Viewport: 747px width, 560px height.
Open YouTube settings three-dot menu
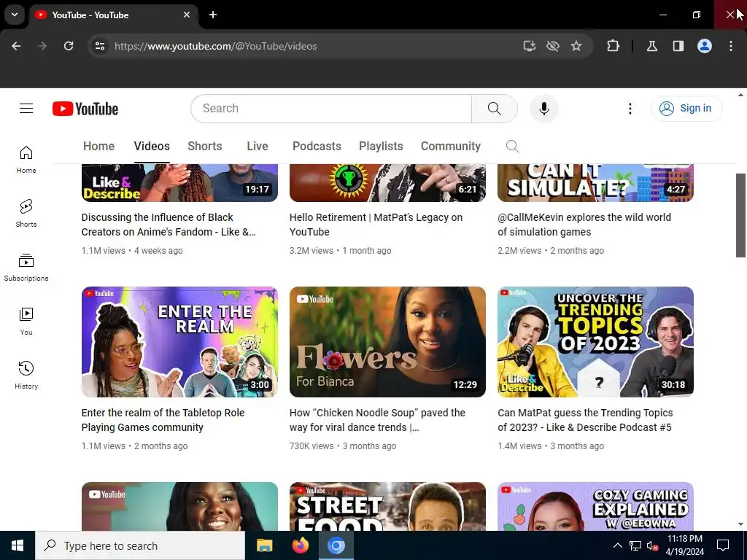click(630, 109)
